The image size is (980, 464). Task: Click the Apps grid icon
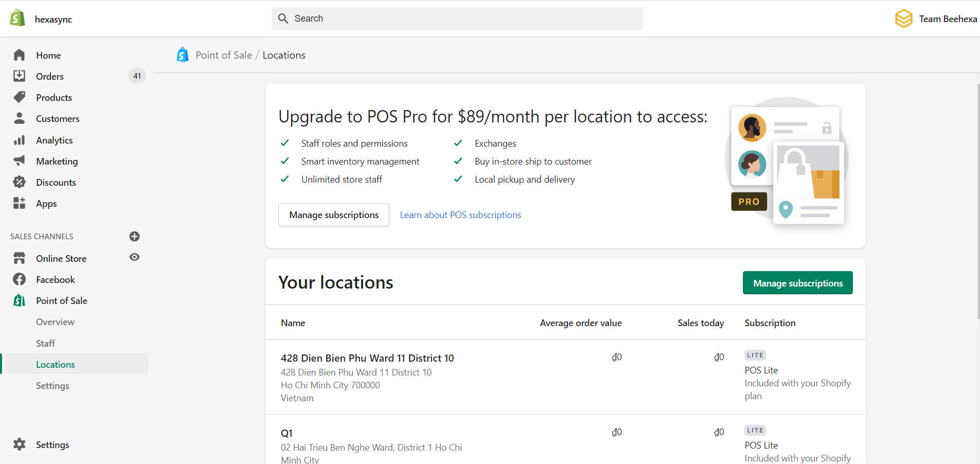click(20, 203)
